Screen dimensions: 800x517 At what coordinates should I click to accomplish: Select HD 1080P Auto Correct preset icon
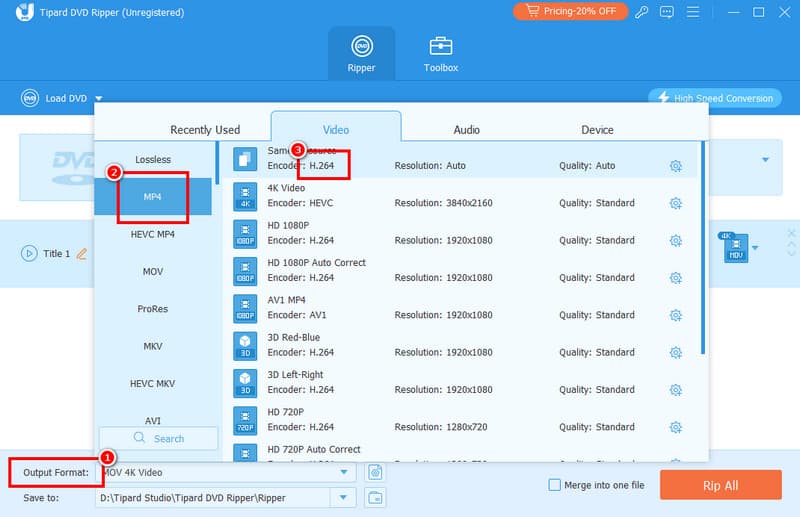(x=245, y=270)
